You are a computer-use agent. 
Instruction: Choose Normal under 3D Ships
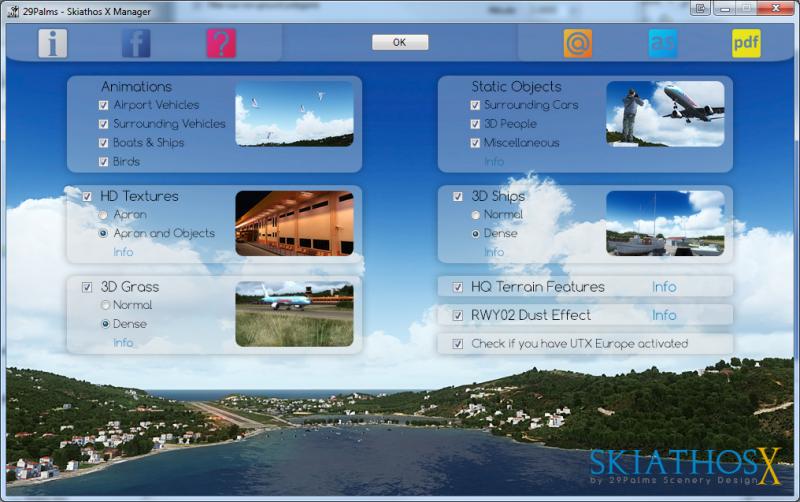click(476, 215)
